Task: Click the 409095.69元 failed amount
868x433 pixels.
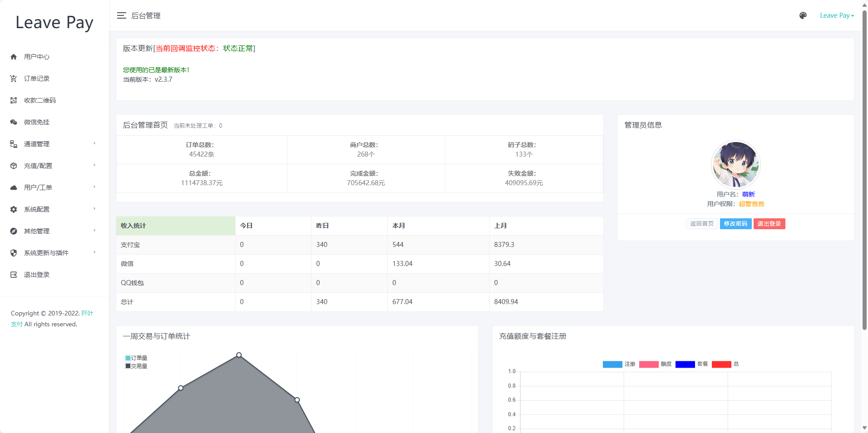Action: pyautogui.click(x=524, y=183)
